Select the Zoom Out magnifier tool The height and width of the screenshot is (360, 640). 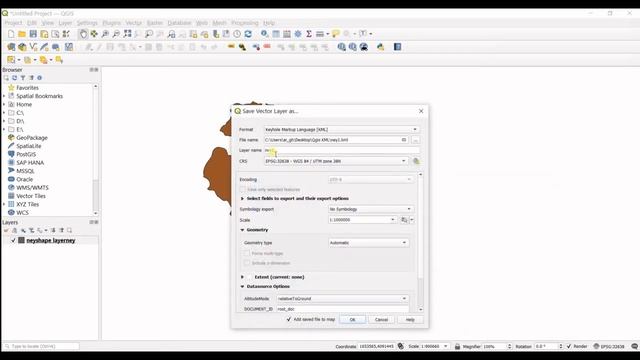point(116,34)
